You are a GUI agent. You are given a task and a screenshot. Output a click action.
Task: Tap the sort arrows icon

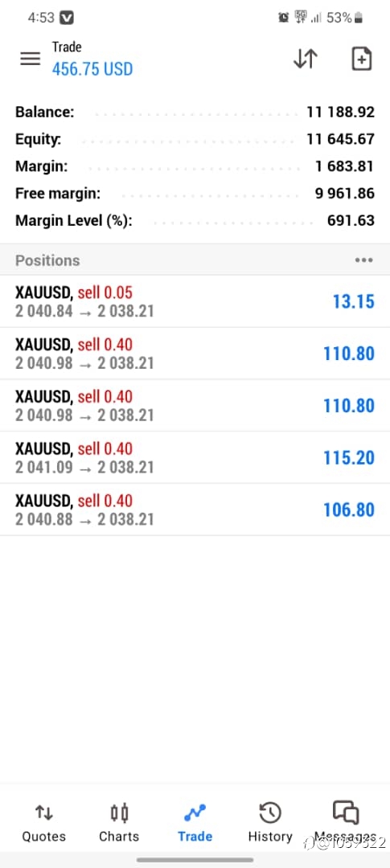pyautogui.click(x=306, y=59)
